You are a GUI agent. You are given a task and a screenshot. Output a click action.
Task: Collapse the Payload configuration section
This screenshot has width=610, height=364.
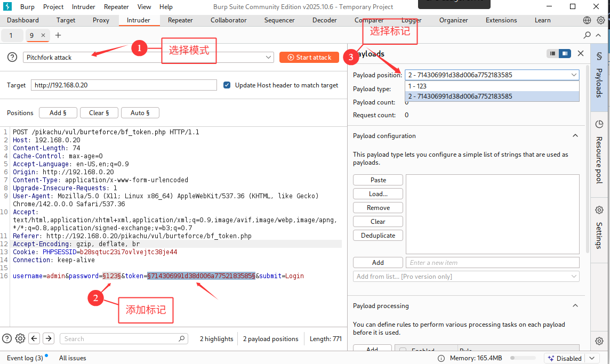coord(575,136)
